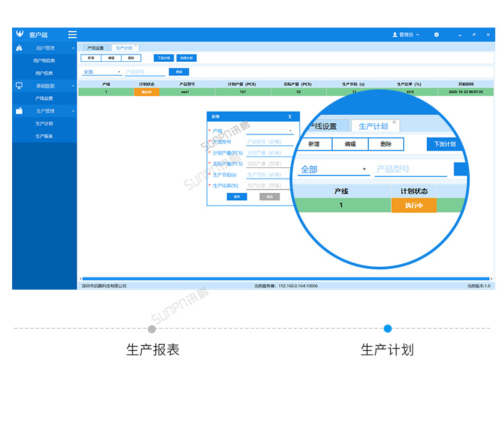Image resolution: width=504 pixels, height=424 pixels.
Task: Minimize the client window
Action: click(460, 35)
